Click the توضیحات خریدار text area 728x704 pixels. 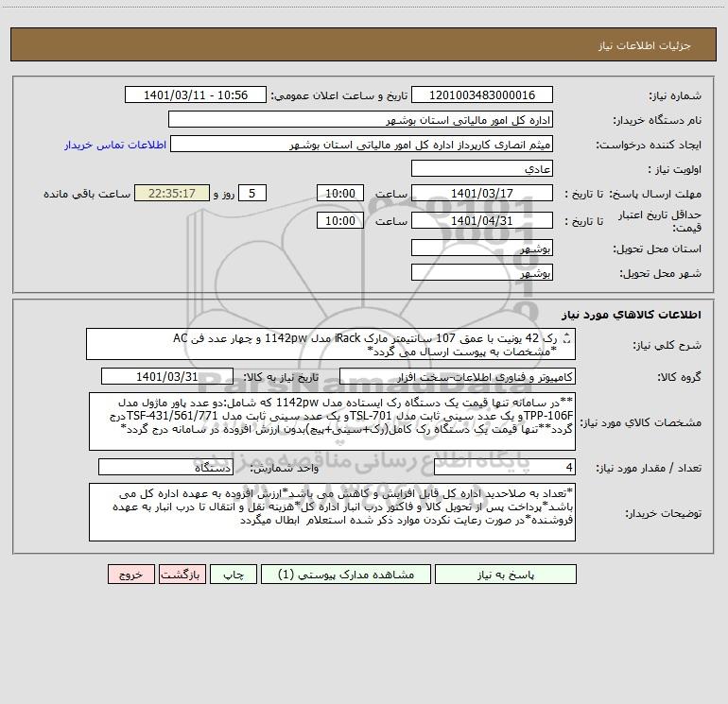click(332, 512)
